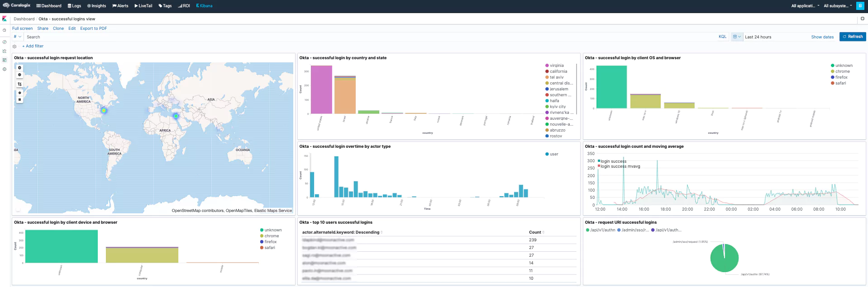Select the draw rectangle map tool
This screenshot has width=868, height=287.
19,99
